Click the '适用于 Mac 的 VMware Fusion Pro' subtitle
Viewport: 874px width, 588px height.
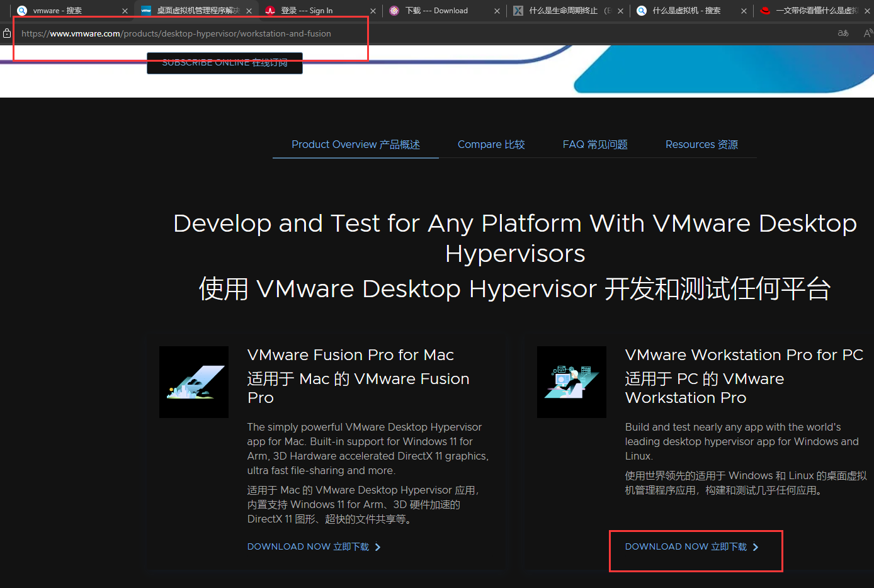click(x=358, y=388)
